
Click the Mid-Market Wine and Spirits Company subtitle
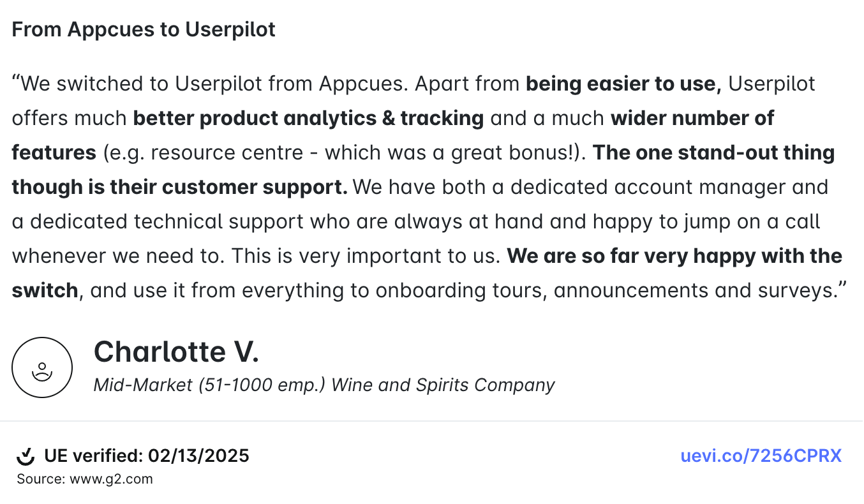324,385
